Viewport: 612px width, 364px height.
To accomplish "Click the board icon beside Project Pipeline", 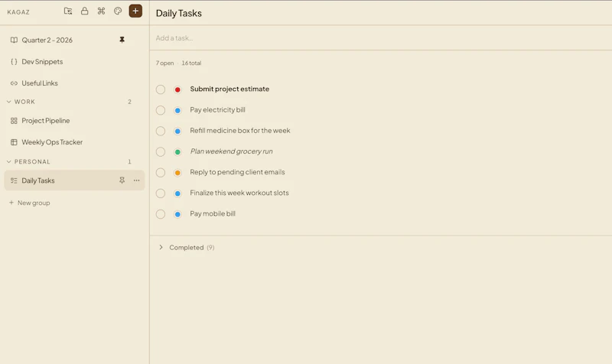I will 14,121.
